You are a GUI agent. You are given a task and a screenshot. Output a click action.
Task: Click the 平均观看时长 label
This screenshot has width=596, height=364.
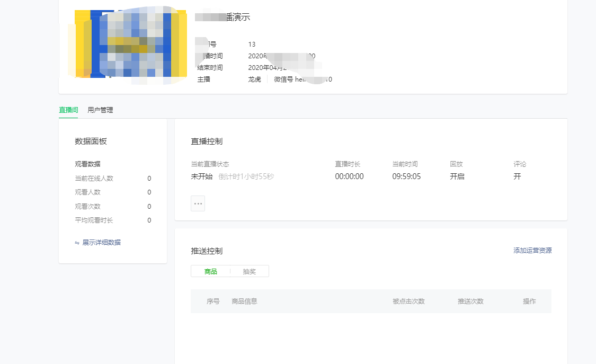[94, 220]
